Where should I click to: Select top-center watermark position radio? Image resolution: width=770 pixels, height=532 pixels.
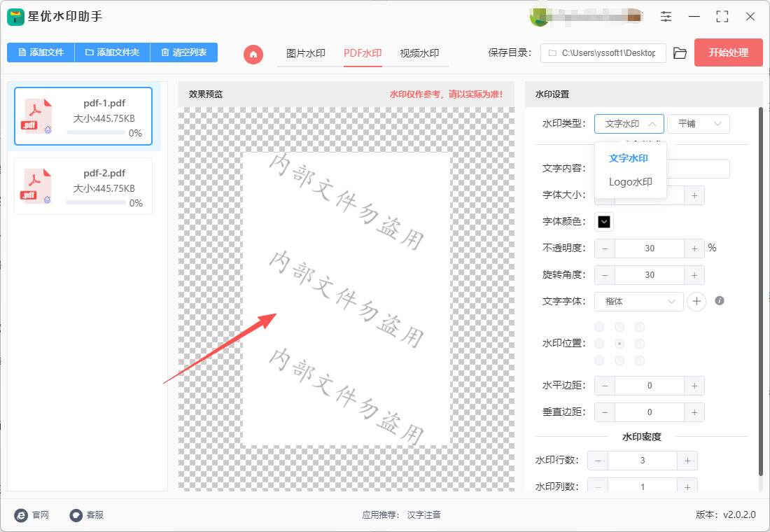point(619,327)
